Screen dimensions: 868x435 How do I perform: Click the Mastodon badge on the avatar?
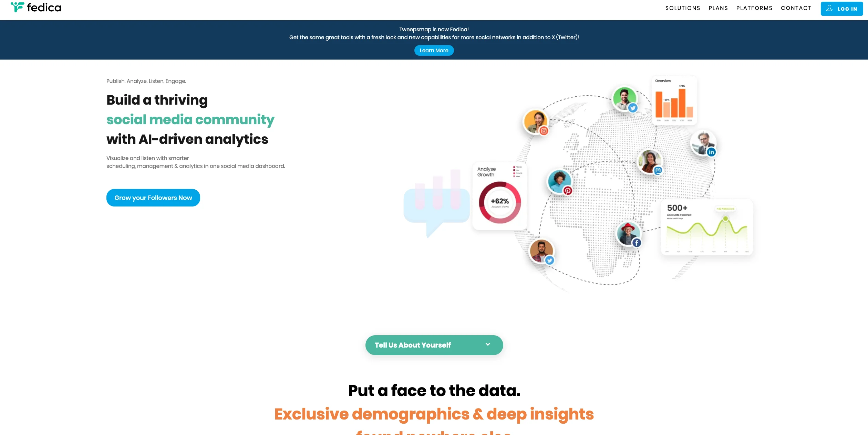658,170
